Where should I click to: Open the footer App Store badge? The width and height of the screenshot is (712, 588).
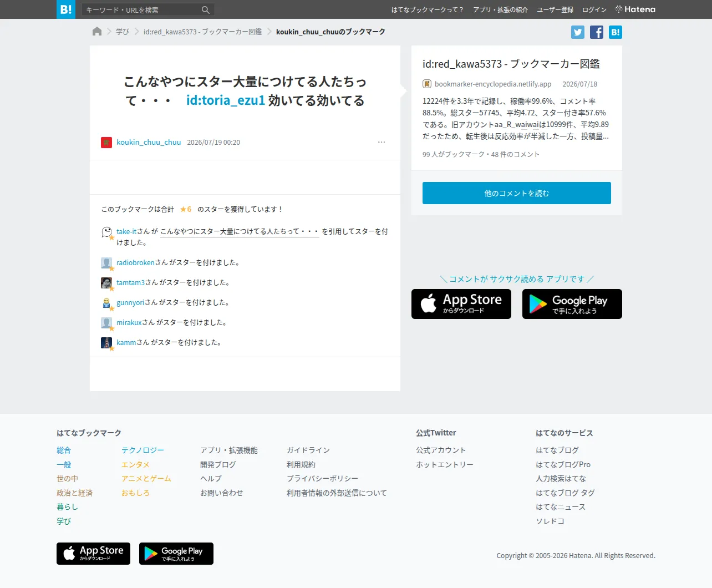(93, 554)
